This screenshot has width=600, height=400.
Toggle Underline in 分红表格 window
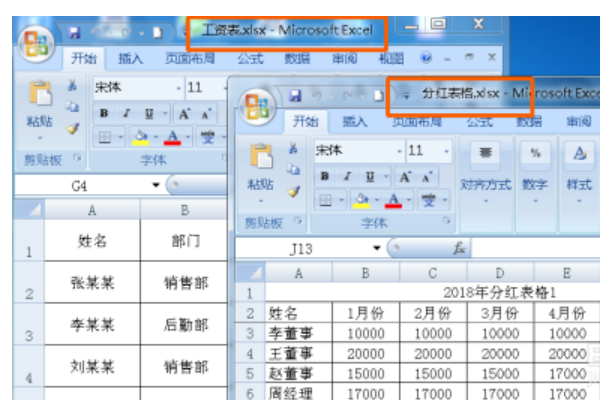(x=370, y=176)
